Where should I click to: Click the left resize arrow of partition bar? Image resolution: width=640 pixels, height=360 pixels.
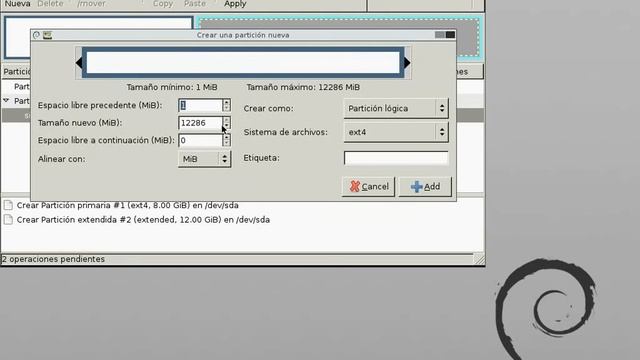coord(79,62)
